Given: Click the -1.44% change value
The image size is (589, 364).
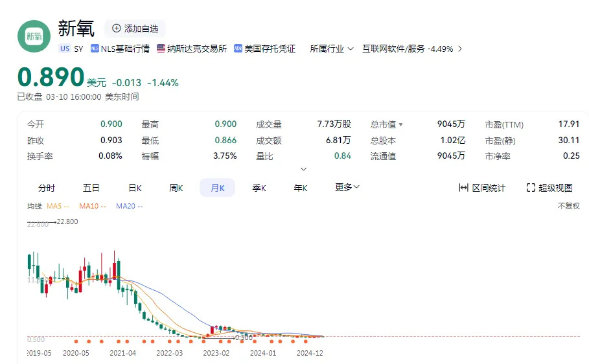Looking at the screenshot, I should [163, 83].
